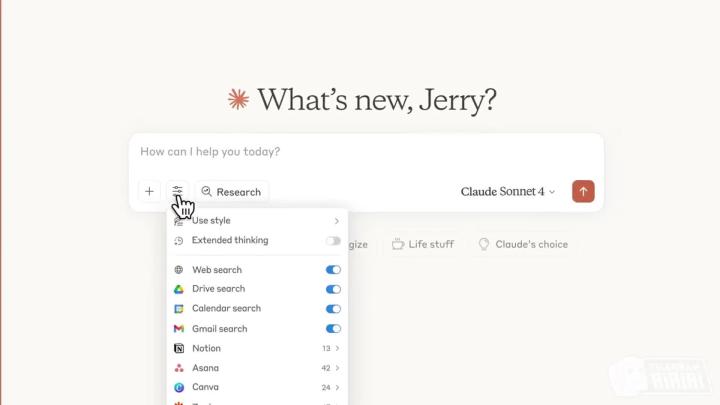720x405 pixels.
Task: Click the Google Drive icon in the menu
Action: (x=179, y=289)
